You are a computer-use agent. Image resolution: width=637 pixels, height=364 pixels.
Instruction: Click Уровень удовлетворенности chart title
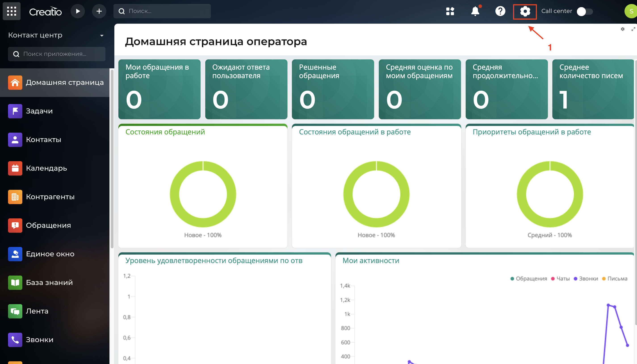(x=214, y=261)
